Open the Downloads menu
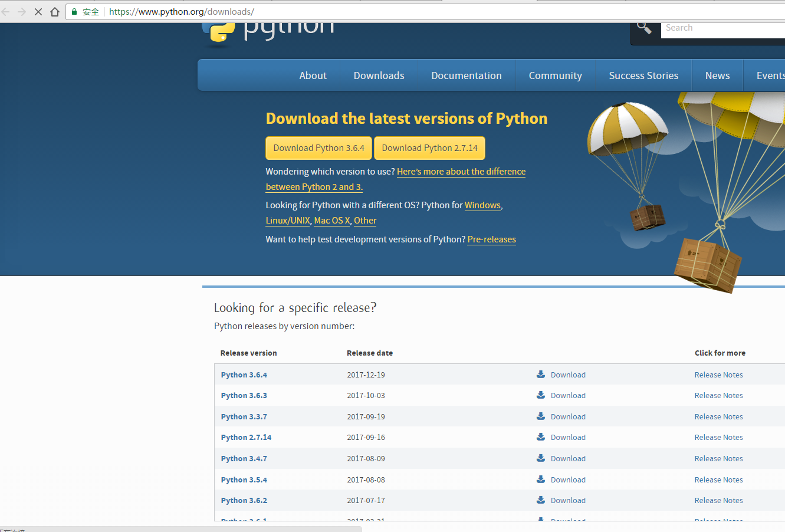This screenshot has height=532, width=785. pos(379,75)
